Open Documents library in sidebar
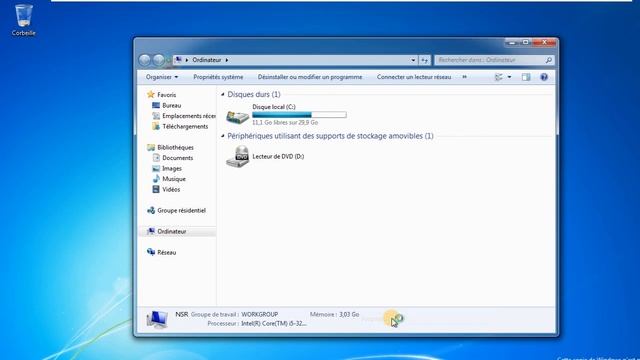This screenshot has height=360, width=640. (x=173, y=158)
